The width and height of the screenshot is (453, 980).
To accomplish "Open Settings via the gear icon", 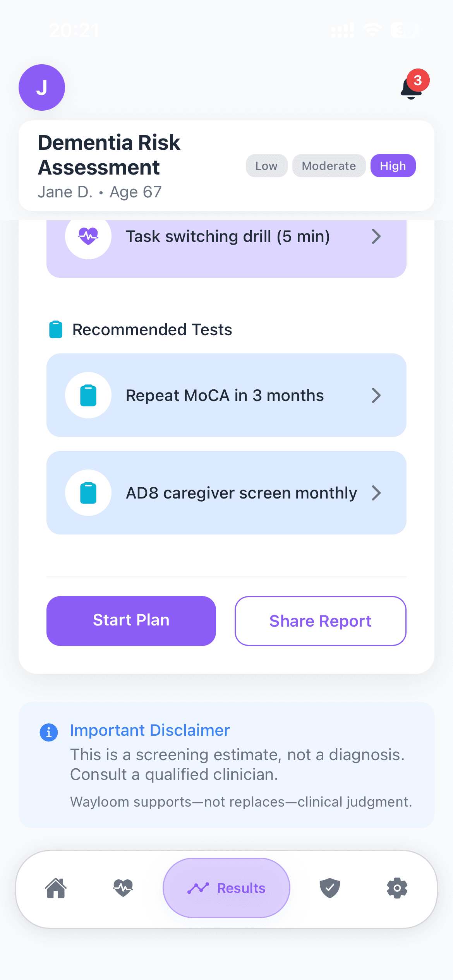I will pyautogui.click(x=397, y=888).
